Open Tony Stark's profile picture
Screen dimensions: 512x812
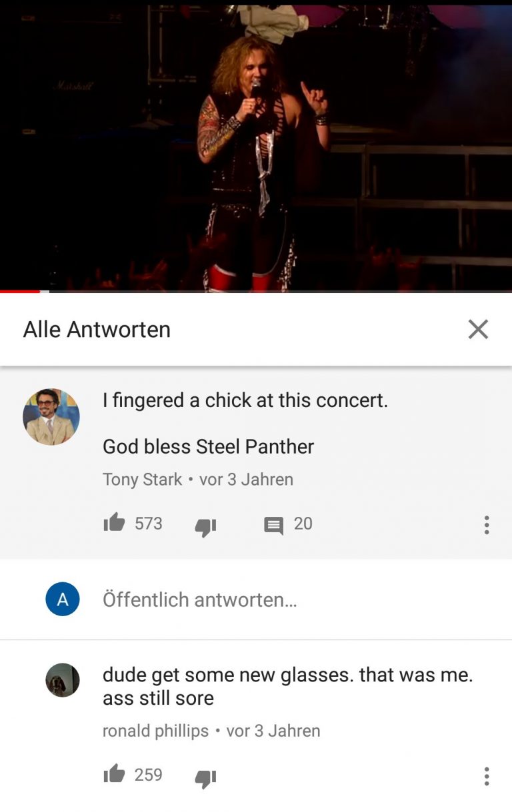point(51,417)
